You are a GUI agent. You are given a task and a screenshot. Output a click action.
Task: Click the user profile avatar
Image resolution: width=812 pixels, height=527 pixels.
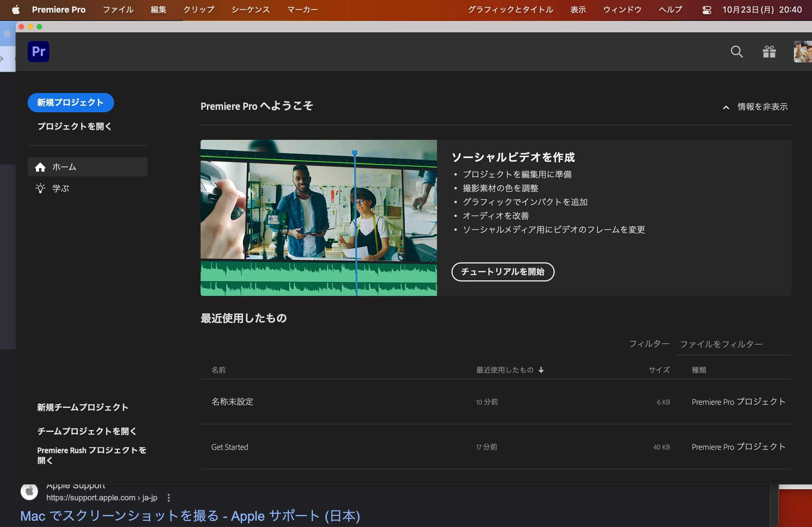pos(802,52)
